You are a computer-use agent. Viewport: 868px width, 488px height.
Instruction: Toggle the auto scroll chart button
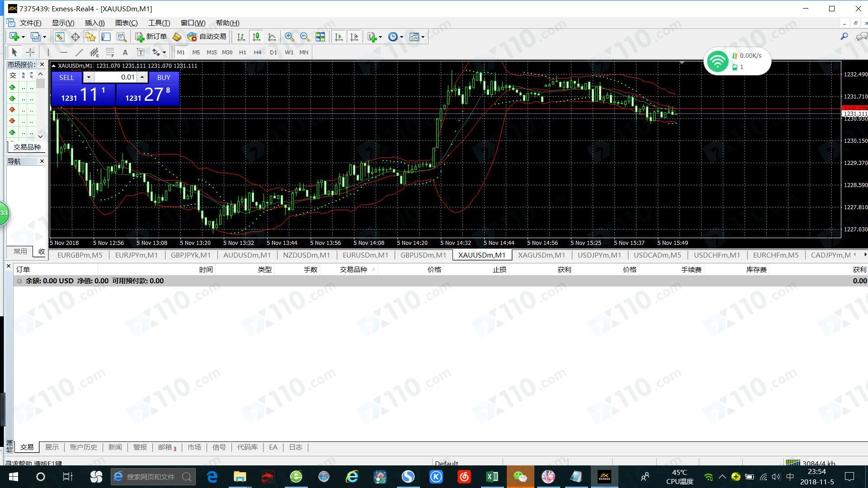[339, 37]
